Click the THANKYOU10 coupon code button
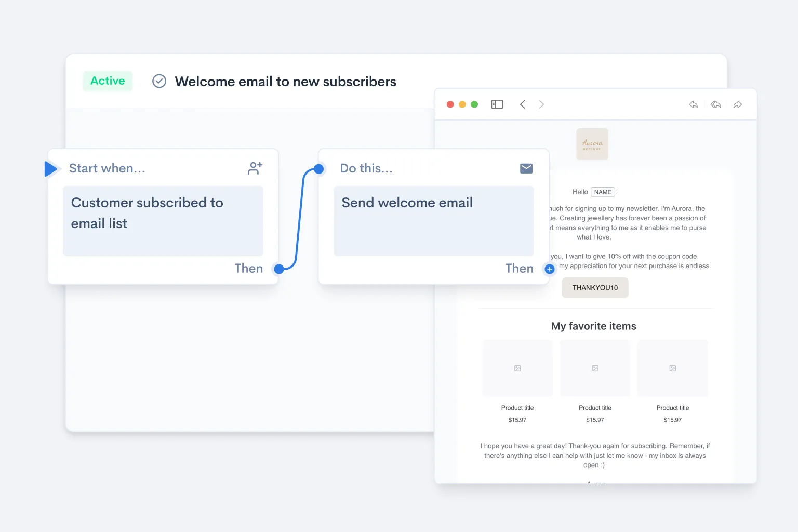 coord(595,288)
